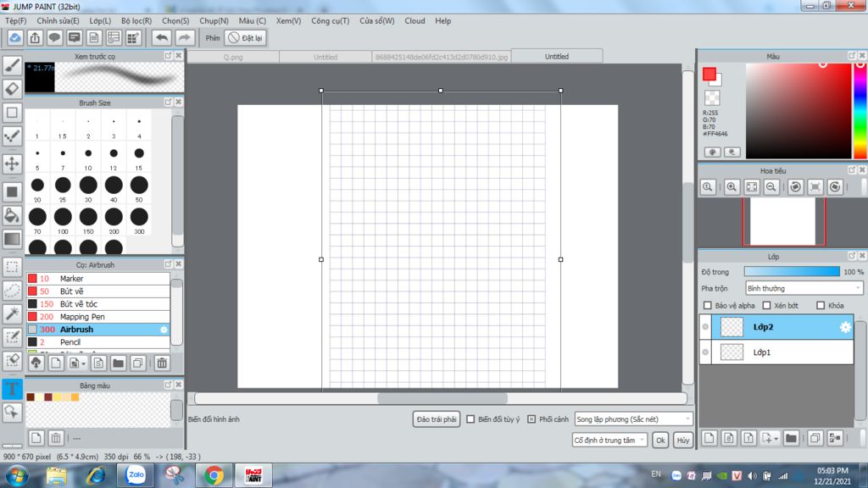Image resolution: width=868 pixels, height=488 pixels.
Task: Select the Magic Wand tool
Action: point(12,313)
